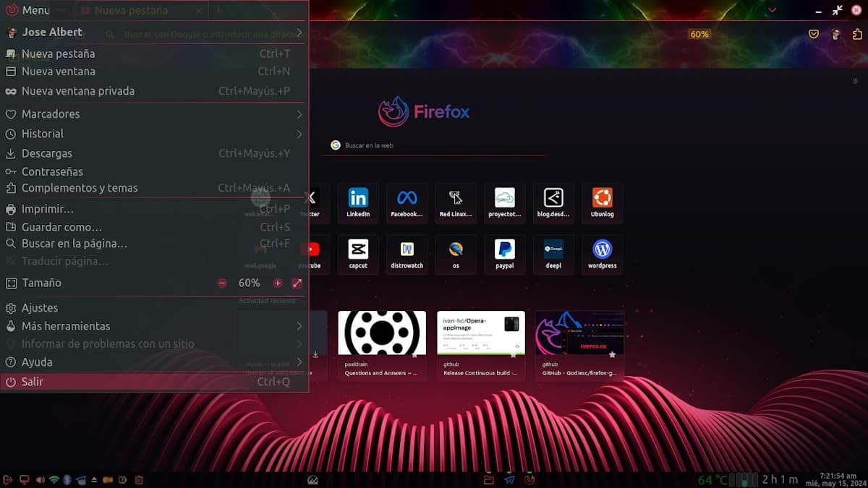Open the distrowatch shortcut tile
Image resolution: width=868 pixels, height=488 pixels.
point(407,254)
